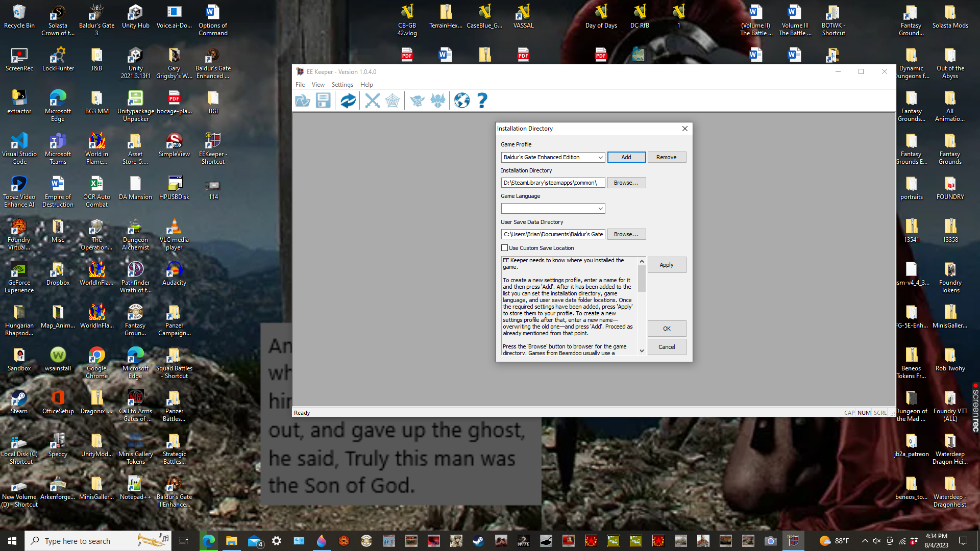The height and width of the screenshot is (551, 980).
Task: Click the blue refresh arrows toolbar icon
Action: click(x=348, y=101)
